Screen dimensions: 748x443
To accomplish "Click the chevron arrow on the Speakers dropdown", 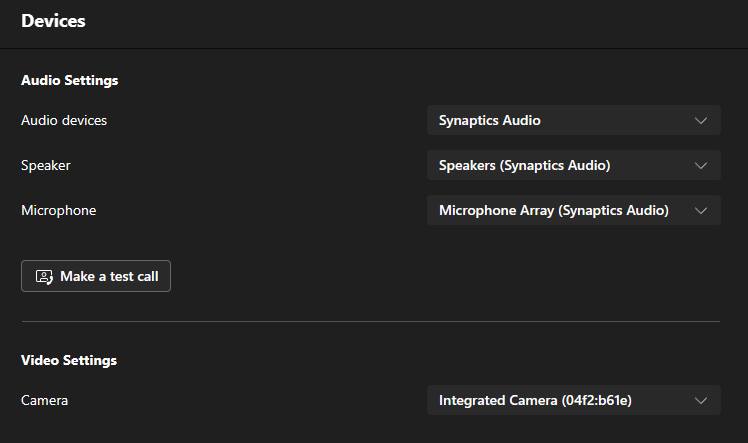I will [x=701, y=166].
